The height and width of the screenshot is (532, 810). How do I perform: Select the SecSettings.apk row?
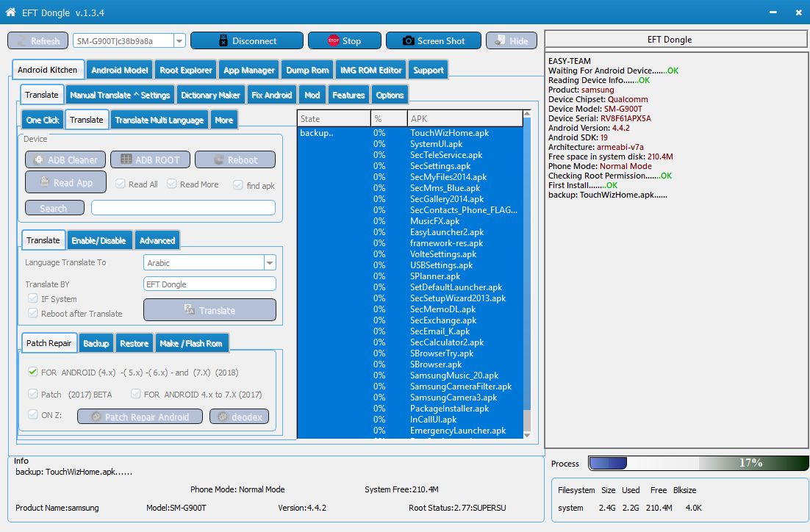pos(410,166)
